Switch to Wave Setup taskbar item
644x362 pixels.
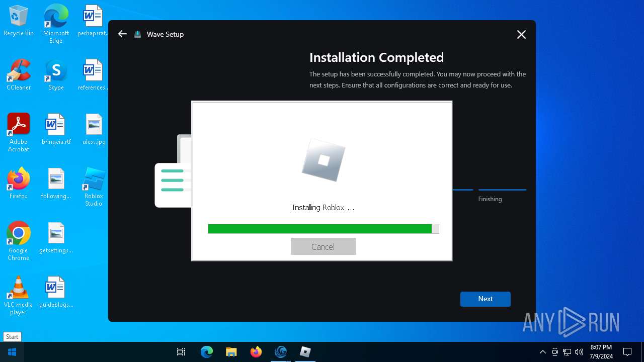[x=281, y=352]
